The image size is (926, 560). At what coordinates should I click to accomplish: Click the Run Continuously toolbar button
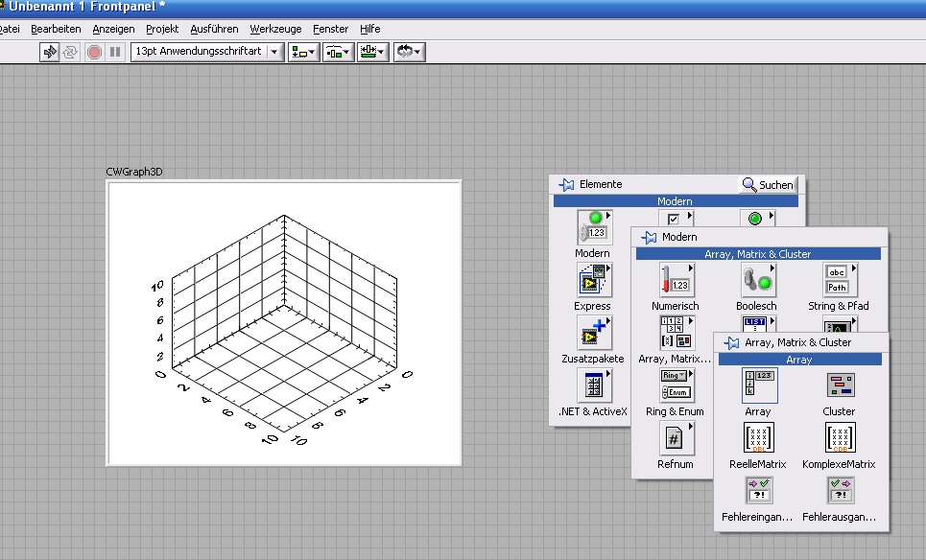coord(70,52)
